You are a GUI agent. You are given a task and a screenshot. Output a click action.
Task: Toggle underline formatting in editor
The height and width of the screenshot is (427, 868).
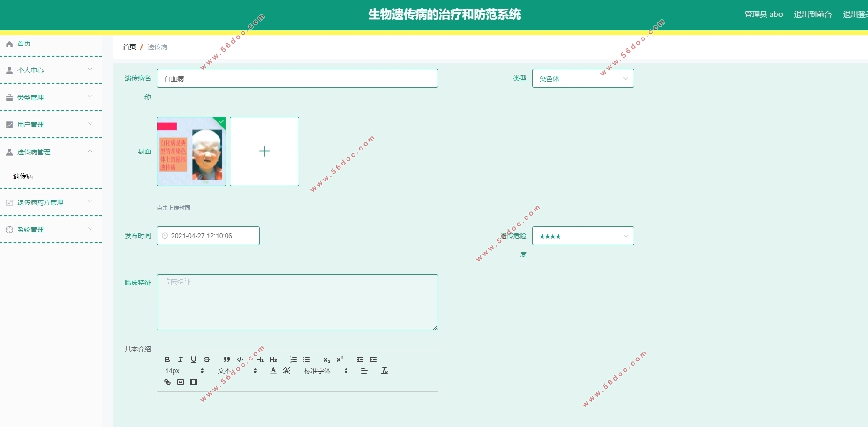point(194,360)
